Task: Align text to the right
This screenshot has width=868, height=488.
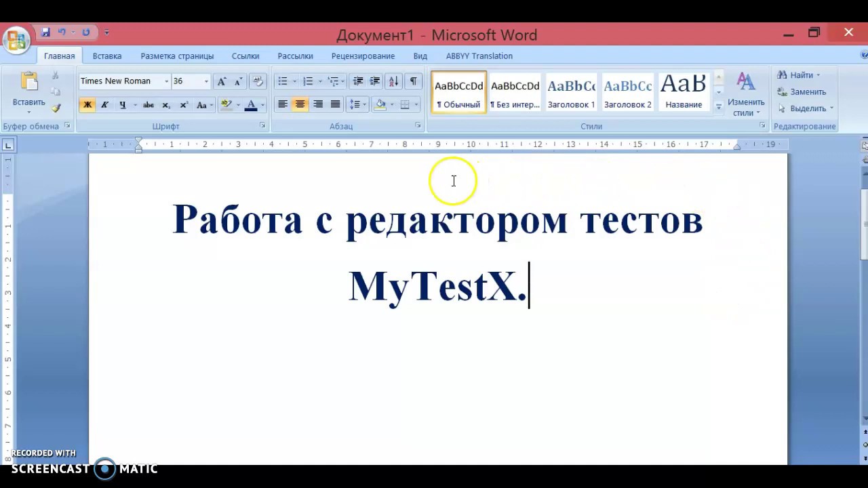Action: pyautogui.click(x=317, y=104)
